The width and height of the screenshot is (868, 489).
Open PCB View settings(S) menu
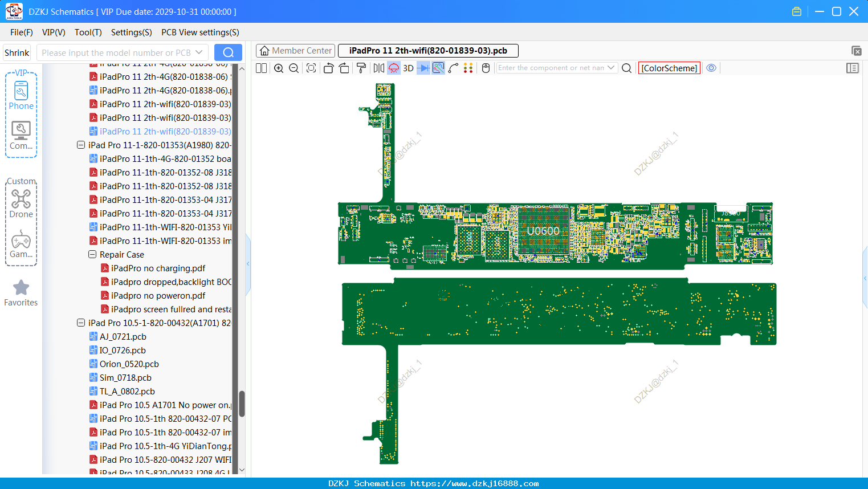point(200,32)
